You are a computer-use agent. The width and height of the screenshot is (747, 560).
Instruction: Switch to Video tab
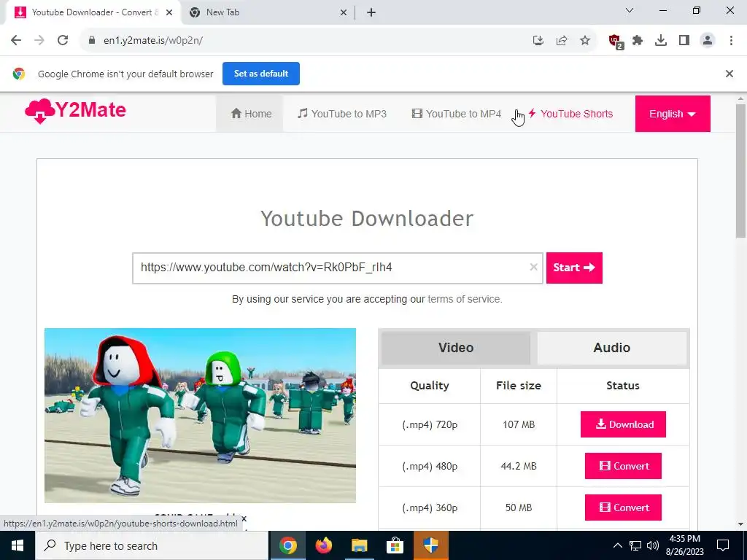point(456,348)
